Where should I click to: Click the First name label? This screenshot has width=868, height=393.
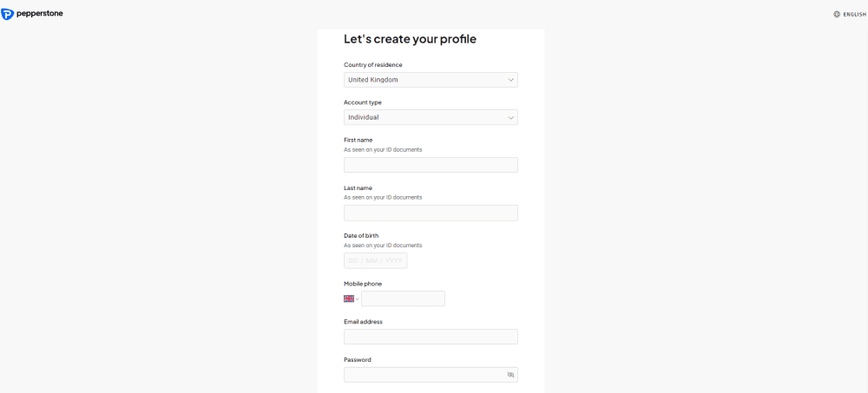(x=358, y=140)
